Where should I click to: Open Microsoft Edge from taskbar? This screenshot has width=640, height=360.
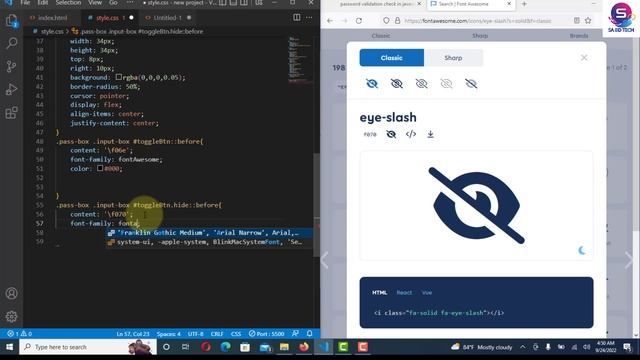pyautogui.click(x=225, y=347)
